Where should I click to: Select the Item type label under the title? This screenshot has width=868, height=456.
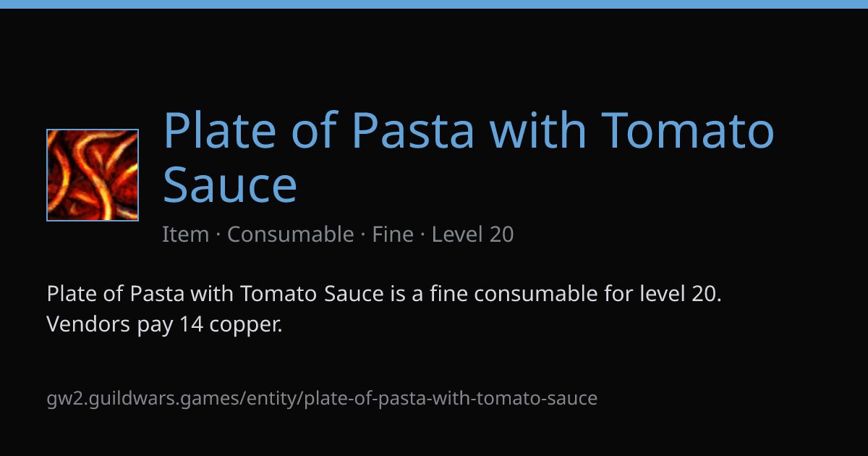(x=185, y=235)
